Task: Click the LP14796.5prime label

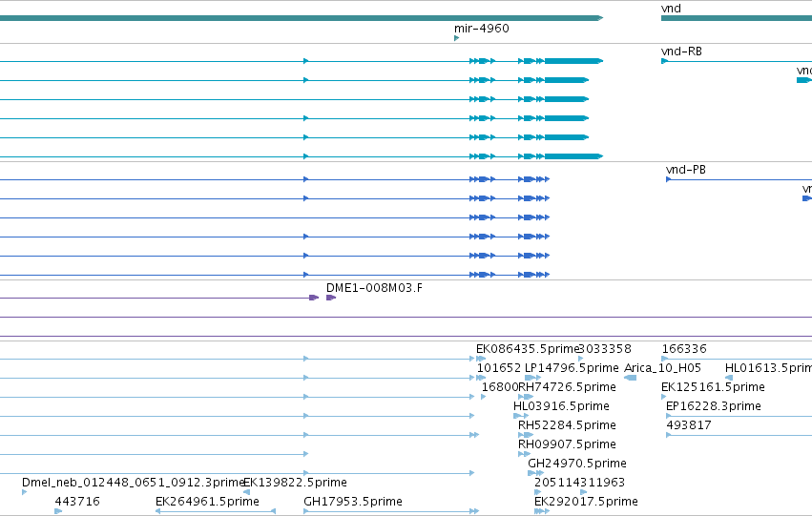Action: pyautogui.click(x=572, y=368)
